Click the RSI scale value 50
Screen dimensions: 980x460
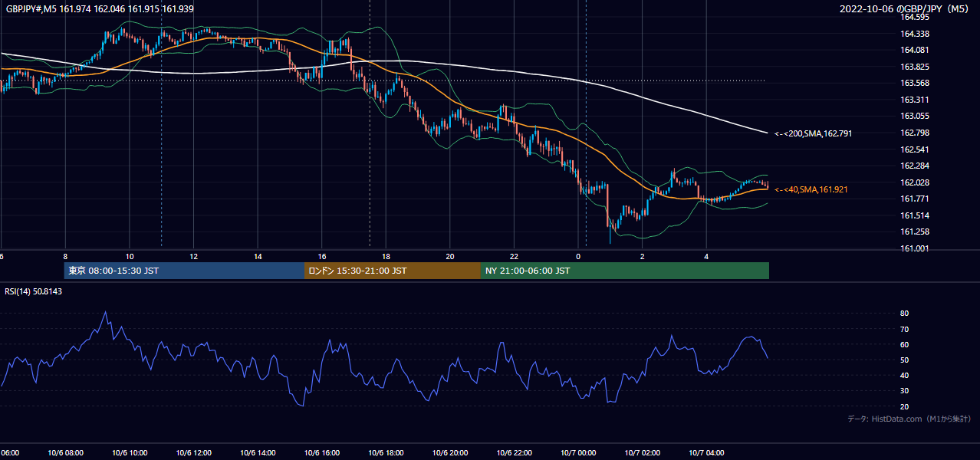click(x=904, y=360)
